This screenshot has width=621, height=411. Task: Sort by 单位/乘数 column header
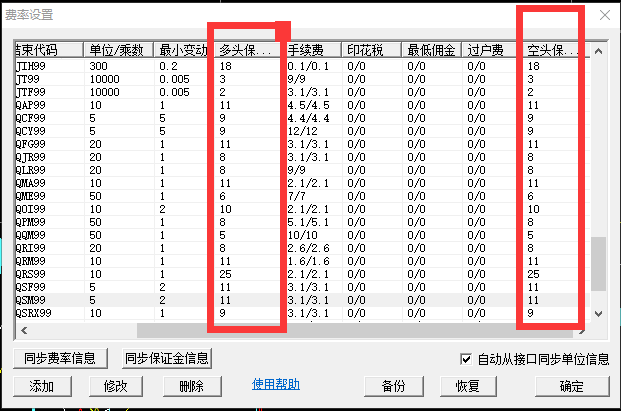[x=118, y=50]
